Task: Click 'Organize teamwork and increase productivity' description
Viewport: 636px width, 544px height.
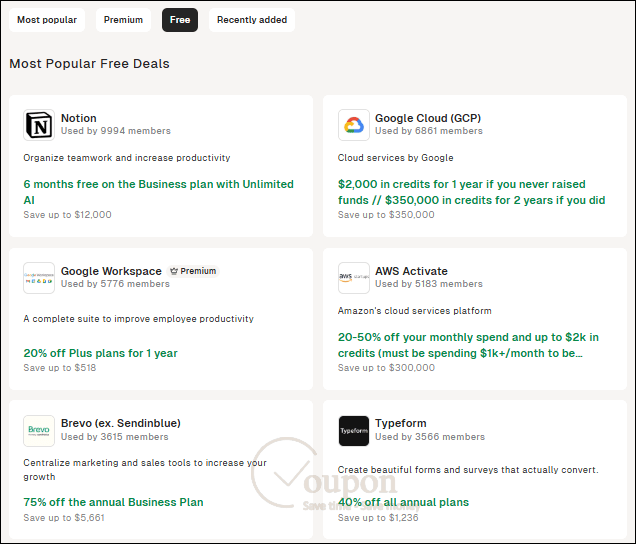Action: tap(127, 158)
